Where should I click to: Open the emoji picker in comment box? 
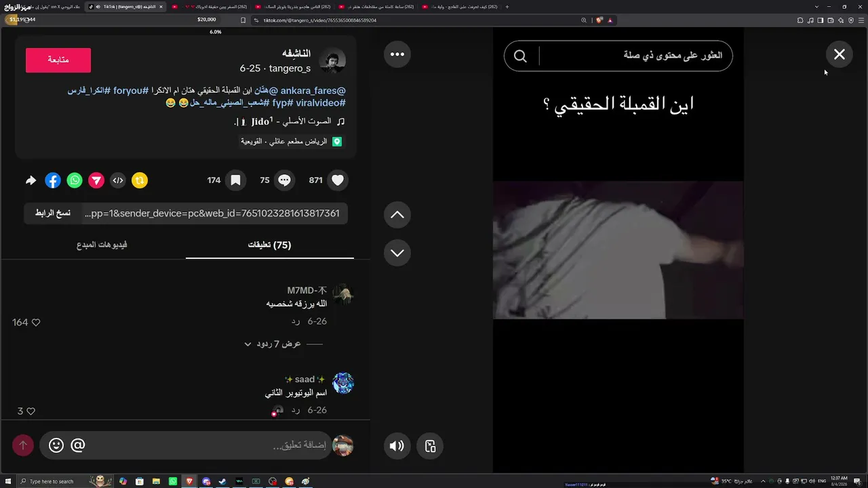(x=56, y=445)
